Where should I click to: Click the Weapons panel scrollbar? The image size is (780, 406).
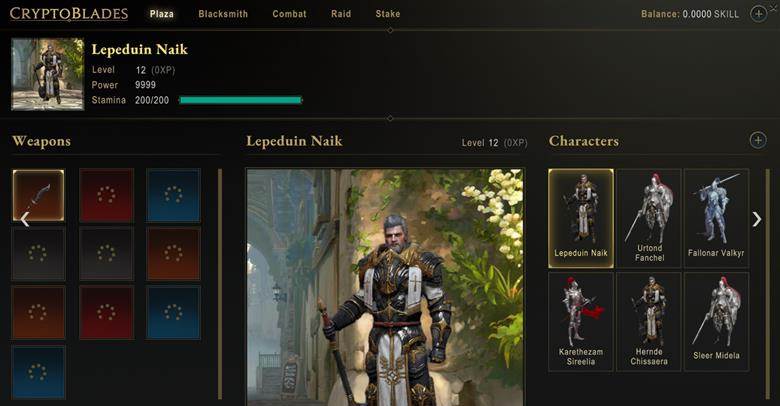(220, 284)
